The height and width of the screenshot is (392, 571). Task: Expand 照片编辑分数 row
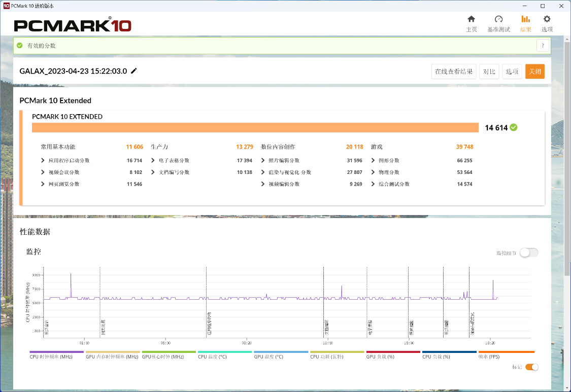click(263, 160)
